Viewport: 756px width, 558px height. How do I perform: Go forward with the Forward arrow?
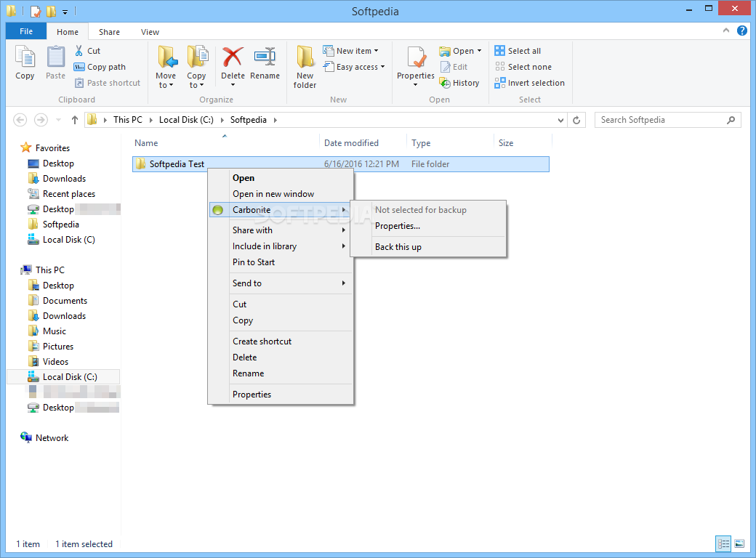41,119
